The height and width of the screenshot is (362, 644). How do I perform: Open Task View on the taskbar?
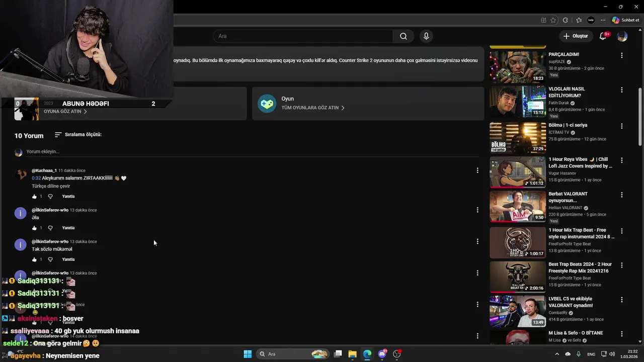point(338,354)
